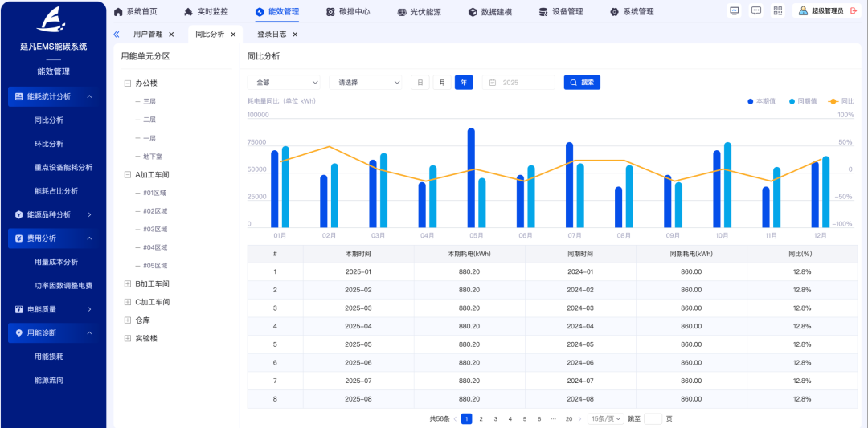Open the 全部 dropdown
Image resolution: width=868 pixels, height=428 pixels.
[284, 83]
